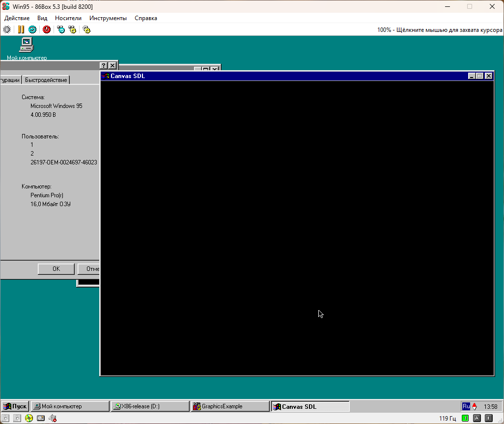Click the gray chip info icon in 86Box toolbar
The width and height of the screenshot is (504, 424).
(7, 29)
